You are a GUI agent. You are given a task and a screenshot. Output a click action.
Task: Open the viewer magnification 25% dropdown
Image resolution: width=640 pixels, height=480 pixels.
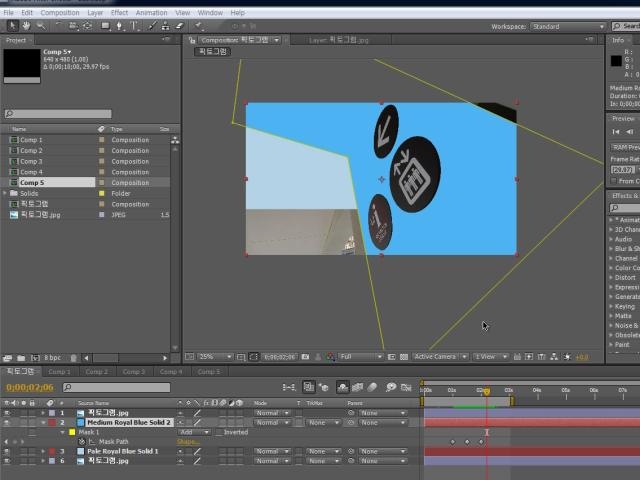coord(212,357)
